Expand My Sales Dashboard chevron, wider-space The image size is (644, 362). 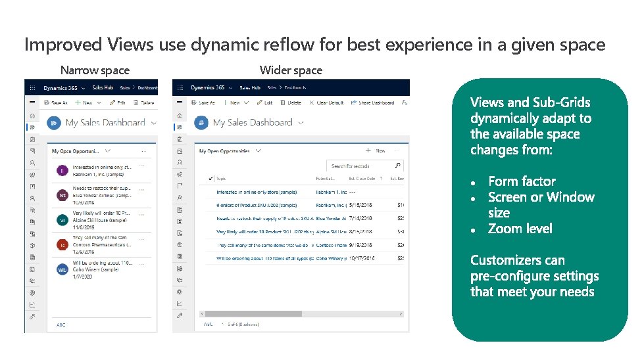point(301,123)
